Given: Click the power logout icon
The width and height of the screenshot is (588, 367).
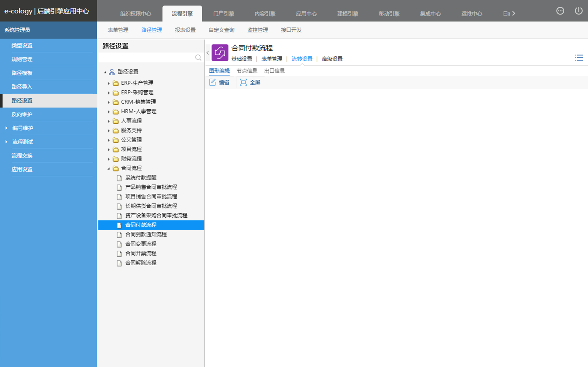Looking at the screenshot, I should [578, 11].
